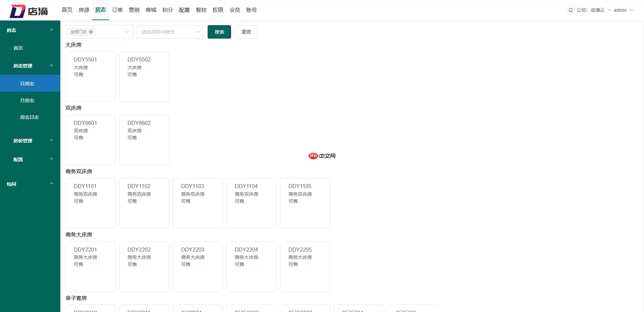Click the php中文网 watermark logo
Image resolution: width=644 pixels, height=312 pixels.
(x=321, y=156)
